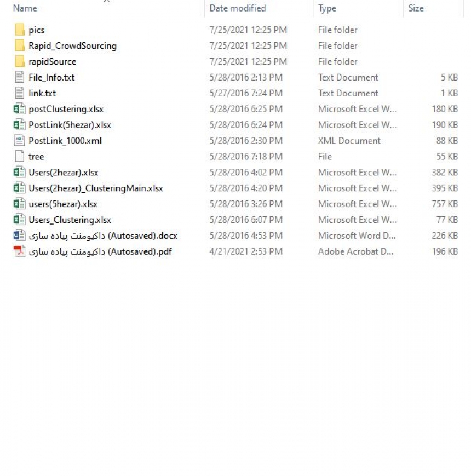
Task: Select the pics folder name
Action: 36,30
